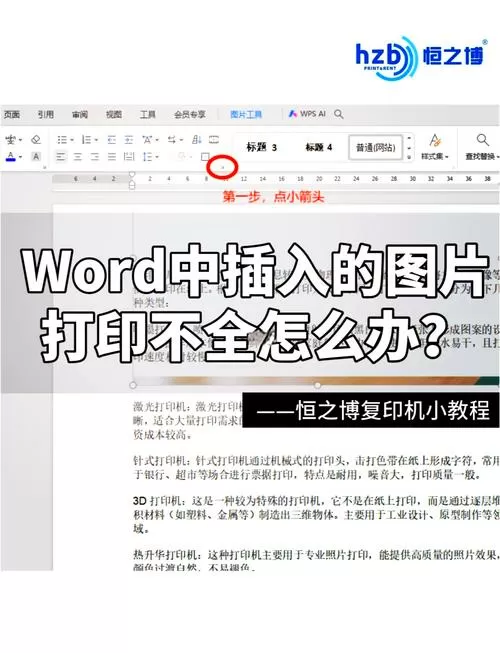500x653 pixels.
Task: Click the phonetic guide (拼音) icon
Action: [x=10, y=140]
